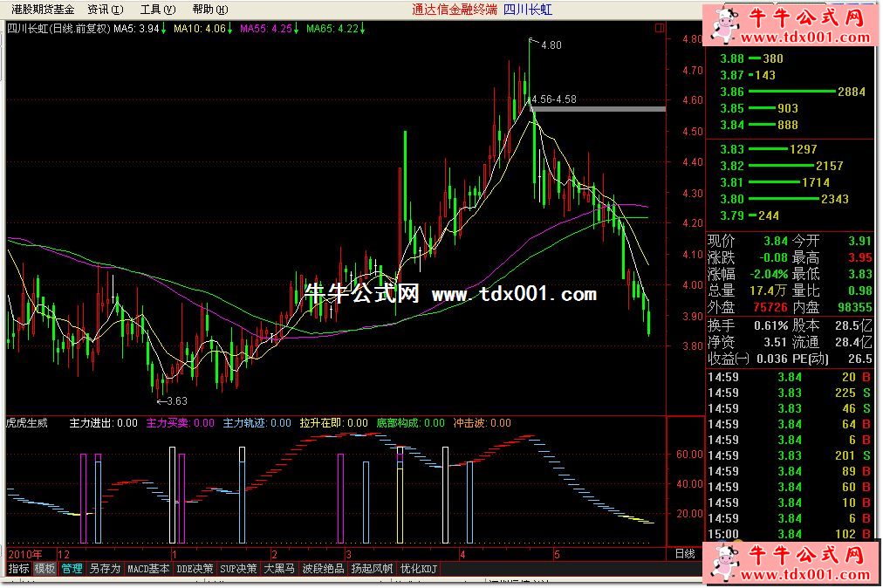883x588 pixels.
Task: Switch to the 指标 tab
Action: point(18,569)
